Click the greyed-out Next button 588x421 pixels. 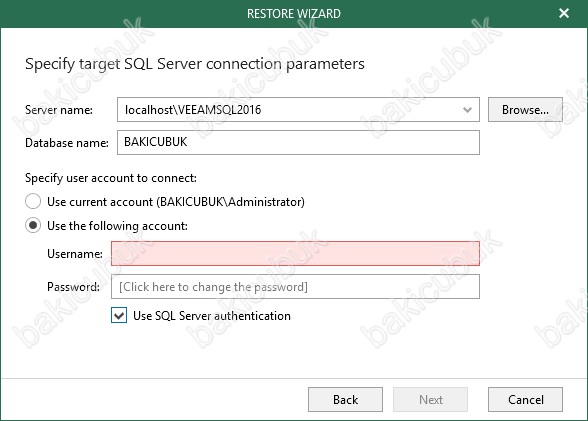click(430, 400)
